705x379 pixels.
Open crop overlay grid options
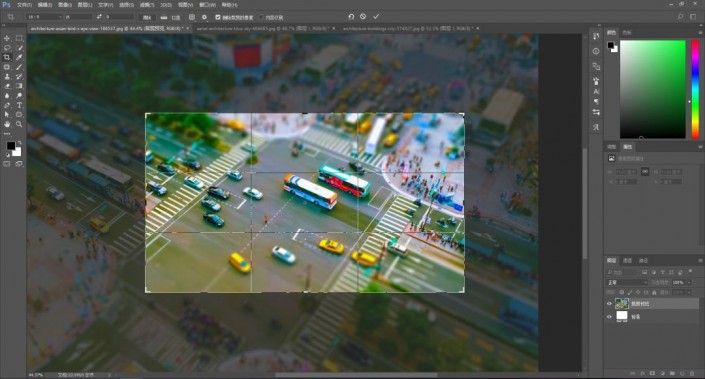coord(192,17)
